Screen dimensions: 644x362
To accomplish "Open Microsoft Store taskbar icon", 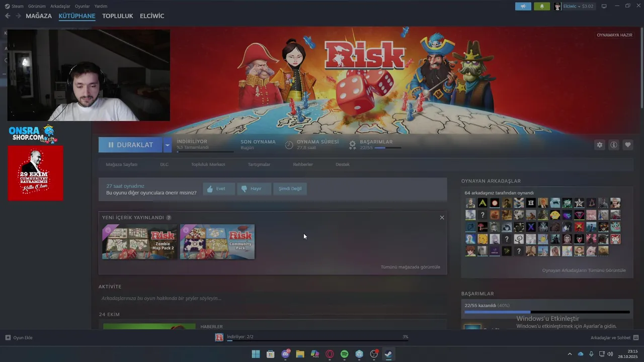I will click(271, 354).
